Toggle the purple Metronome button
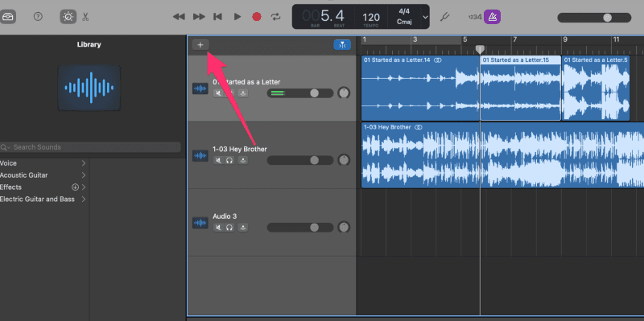The height and width of the screenshot is (321, 644). [492, 17]
